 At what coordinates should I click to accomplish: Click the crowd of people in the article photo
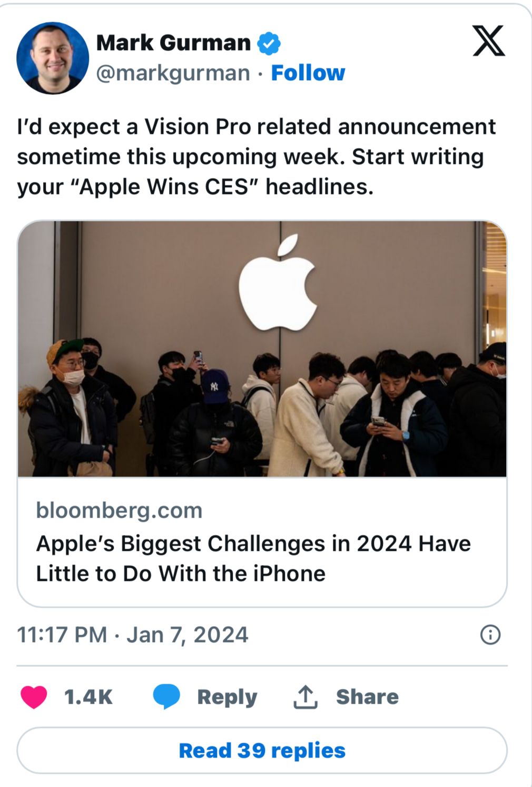(263, 416)
